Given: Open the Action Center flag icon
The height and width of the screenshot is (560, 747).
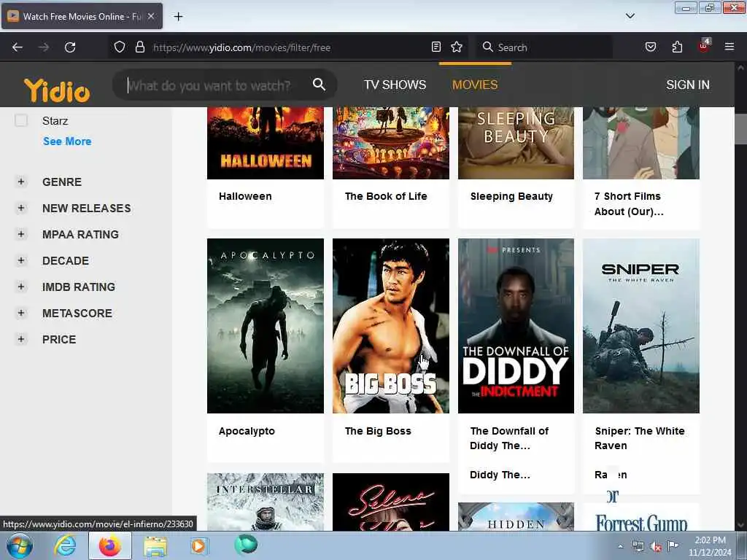Looking at the screenshot, I should coord(673,545).
